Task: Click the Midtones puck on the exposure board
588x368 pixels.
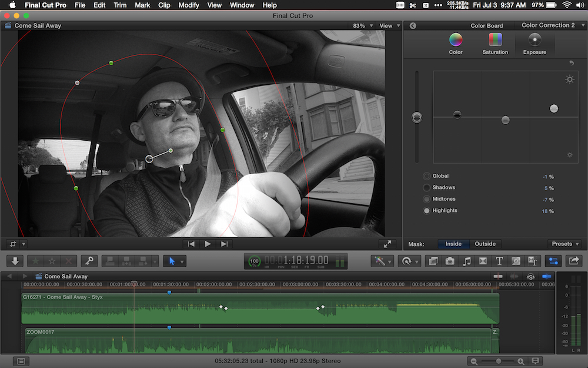Action: [506, 120]
